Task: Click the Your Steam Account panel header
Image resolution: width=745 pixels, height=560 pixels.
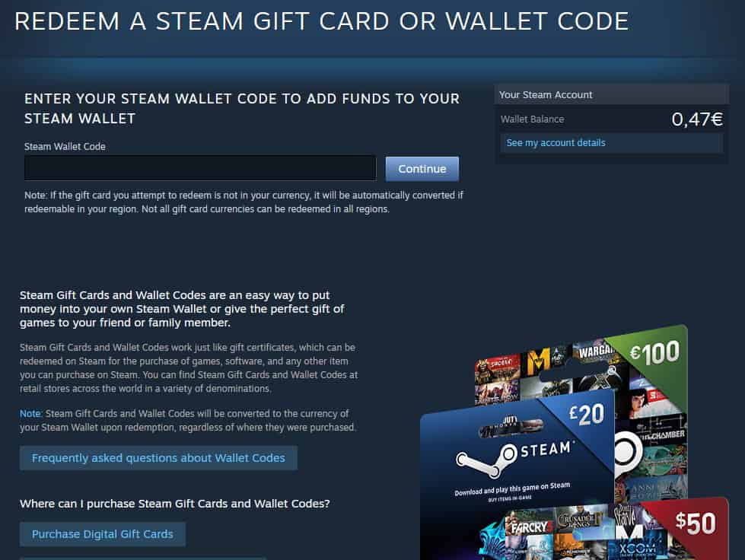Action: (612, 94)
